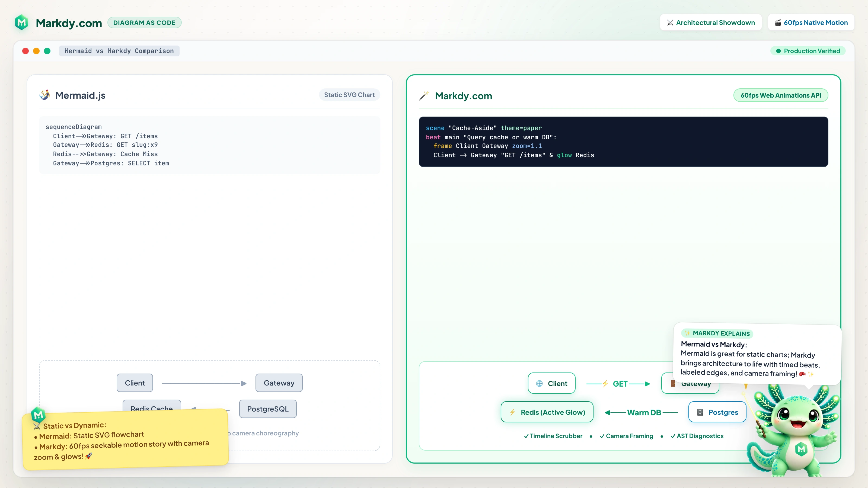Open Architectural Showdown button
868x488 pixels.
click(711, 23)
